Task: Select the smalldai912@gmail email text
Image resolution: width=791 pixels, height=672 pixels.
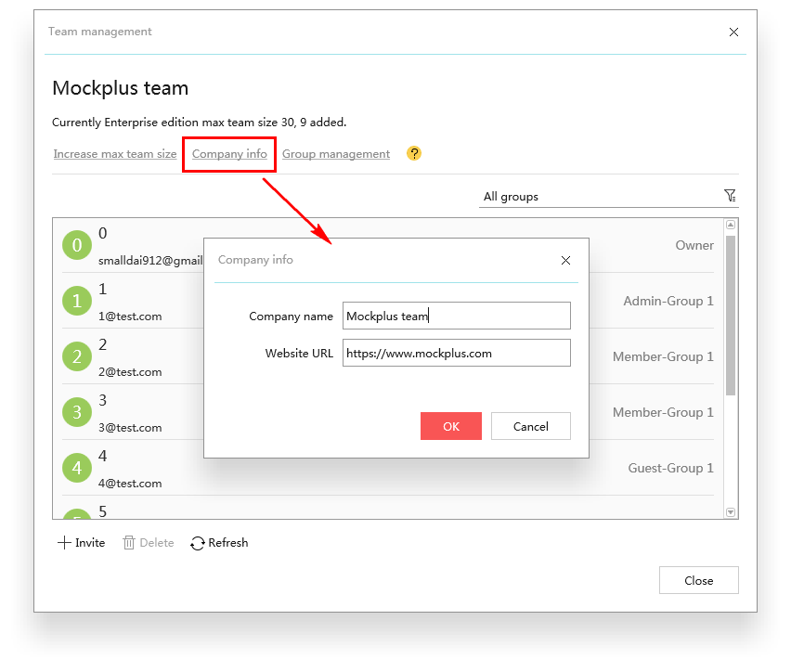Action: pos(150,261)
